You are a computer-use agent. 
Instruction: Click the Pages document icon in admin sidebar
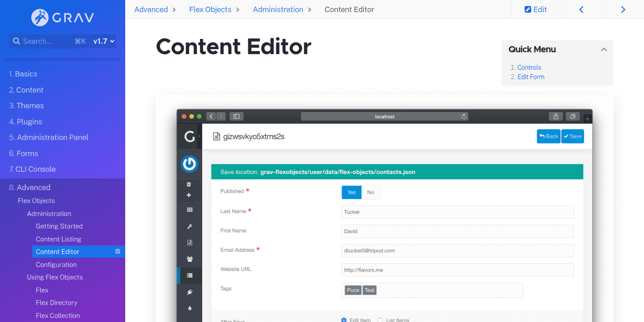coord(189,242)
